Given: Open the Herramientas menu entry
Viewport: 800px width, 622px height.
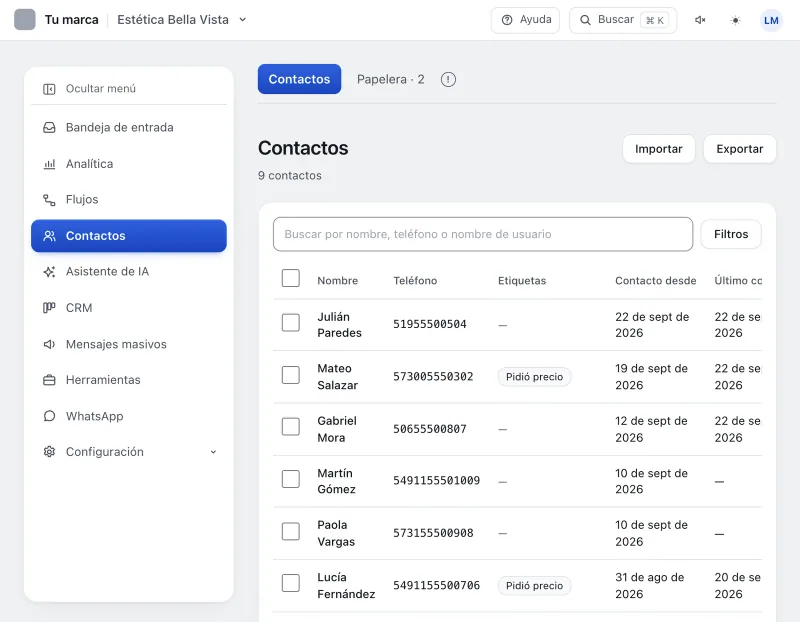Looking at the screenshot, I should [x=129, y=380].
